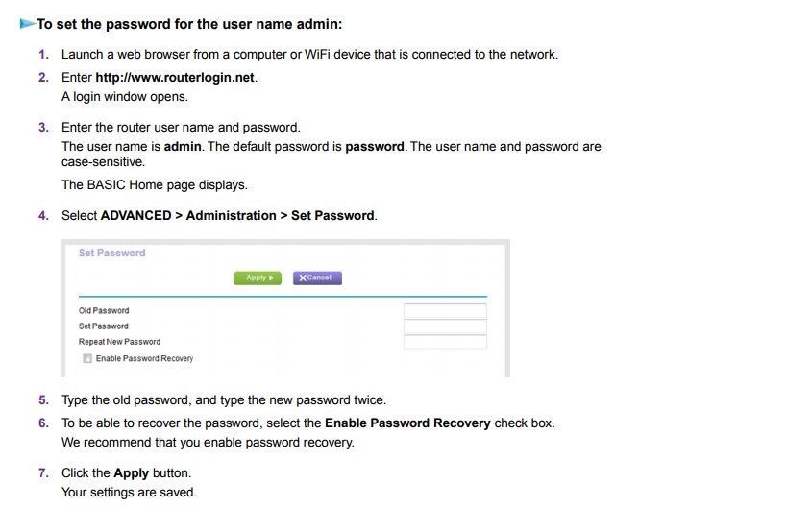Click the bold word admin in step 3
787x532 pixels.
(183, 147)
